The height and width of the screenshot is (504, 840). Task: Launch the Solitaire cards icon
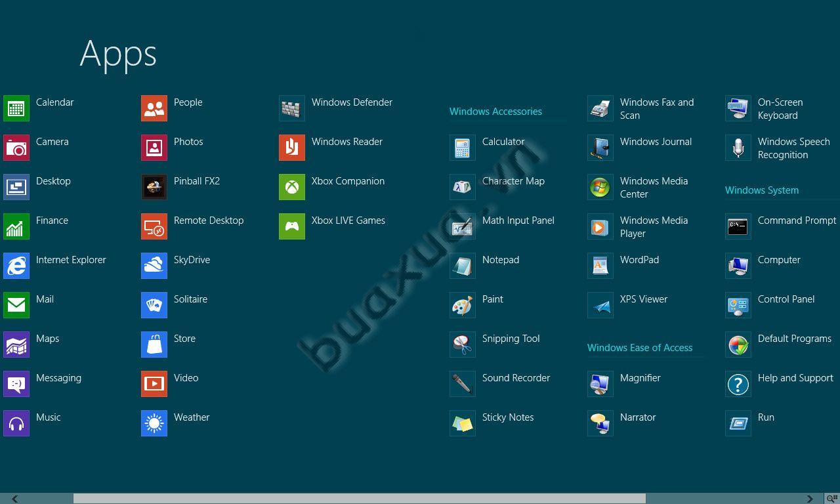[x=154, y=305]
